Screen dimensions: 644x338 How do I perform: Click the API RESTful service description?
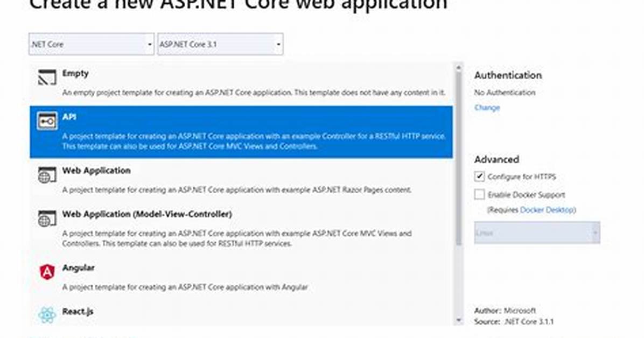pyautogui.click(x=254, y=141)
